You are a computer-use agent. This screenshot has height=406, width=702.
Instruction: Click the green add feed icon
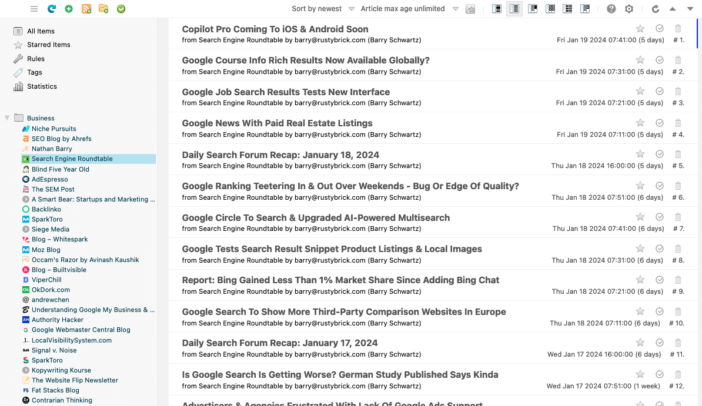(68, 9)
